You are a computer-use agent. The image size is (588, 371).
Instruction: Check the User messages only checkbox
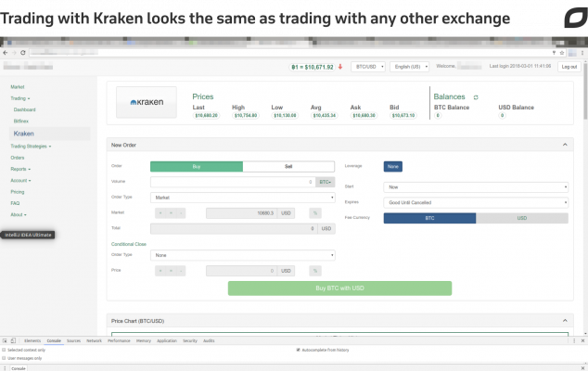4,358
